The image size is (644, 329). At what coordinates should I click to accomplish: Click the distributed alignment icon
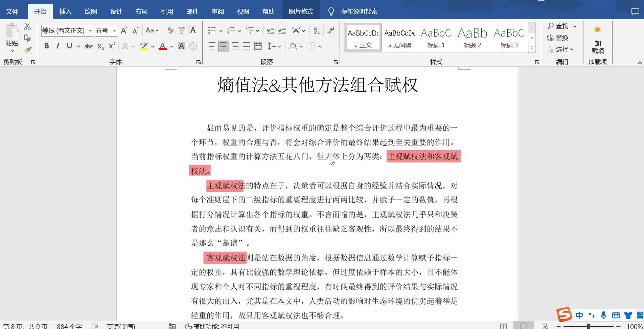258,46
